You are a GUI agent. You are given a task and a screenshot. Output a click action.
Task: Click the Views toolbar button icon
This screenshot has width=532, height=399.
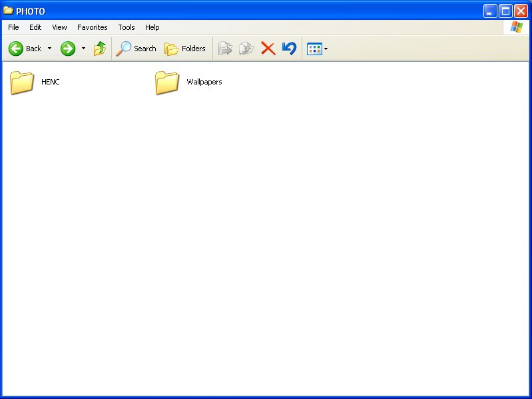[x=314, y=49]
